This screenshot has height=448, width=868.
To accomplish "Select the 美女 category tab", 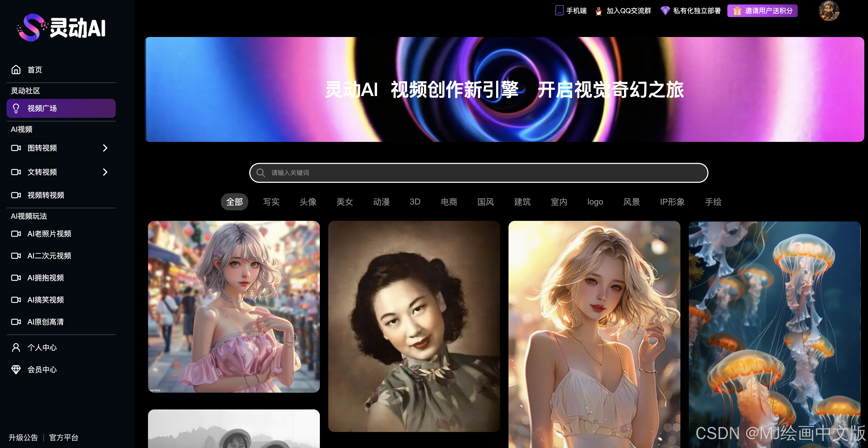I will 344,202.
